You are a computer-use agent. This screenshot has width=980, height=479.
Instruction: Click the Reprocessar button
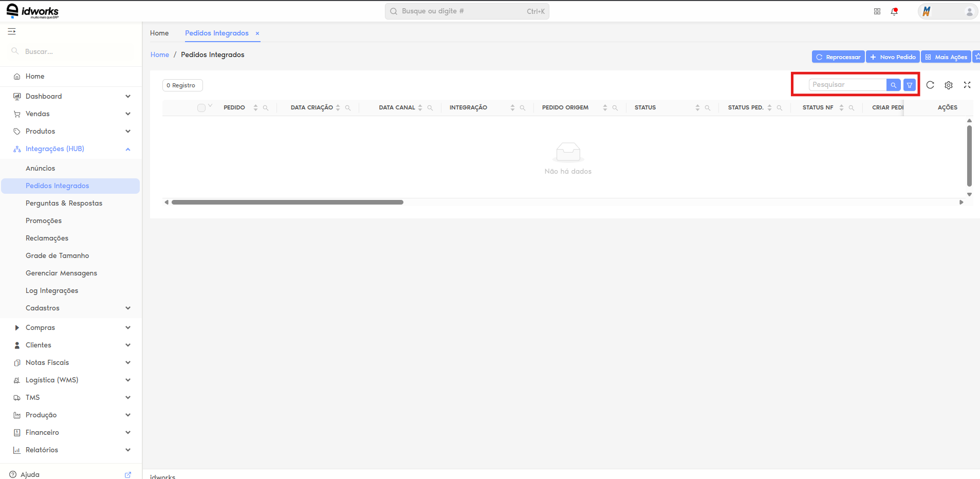pyautogui.click(x=838, y=57)
